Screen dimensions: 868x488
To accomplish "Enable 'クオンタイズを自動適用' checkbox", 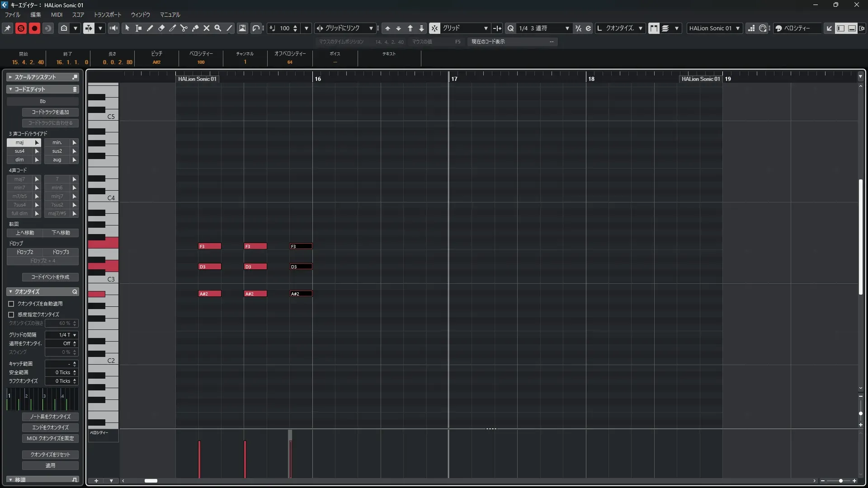I will pyautogui.click(x=11, y=304).
